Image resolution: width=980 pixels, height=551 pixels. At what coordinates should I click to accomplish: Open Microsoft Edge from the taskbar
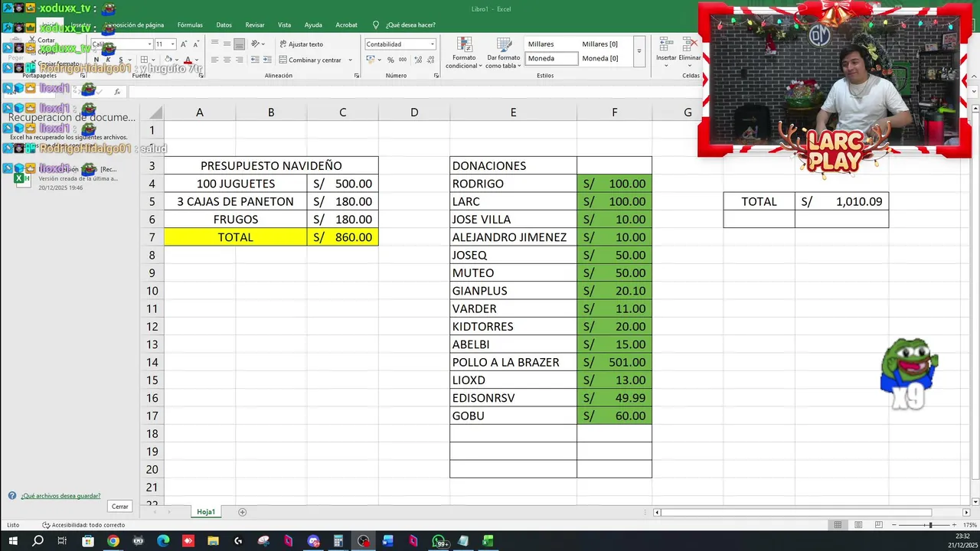[x=163, y=541]
